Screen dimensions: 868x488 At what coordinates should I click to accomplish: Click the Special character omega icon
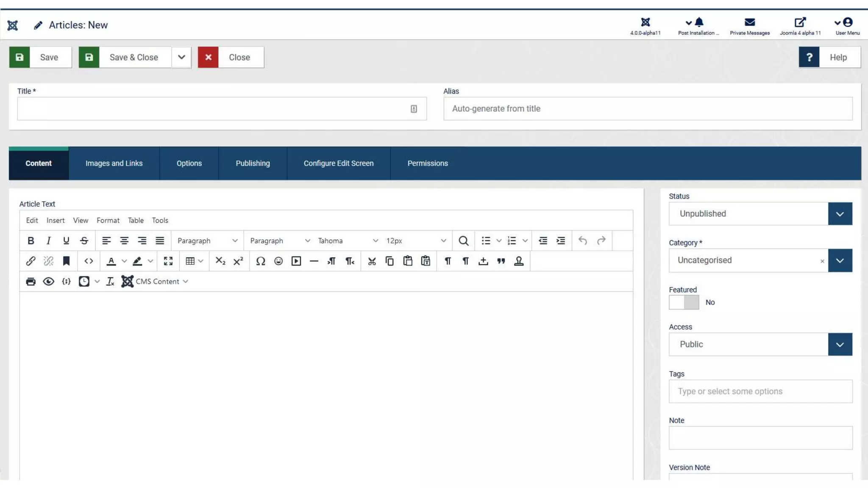pos(261,261)
